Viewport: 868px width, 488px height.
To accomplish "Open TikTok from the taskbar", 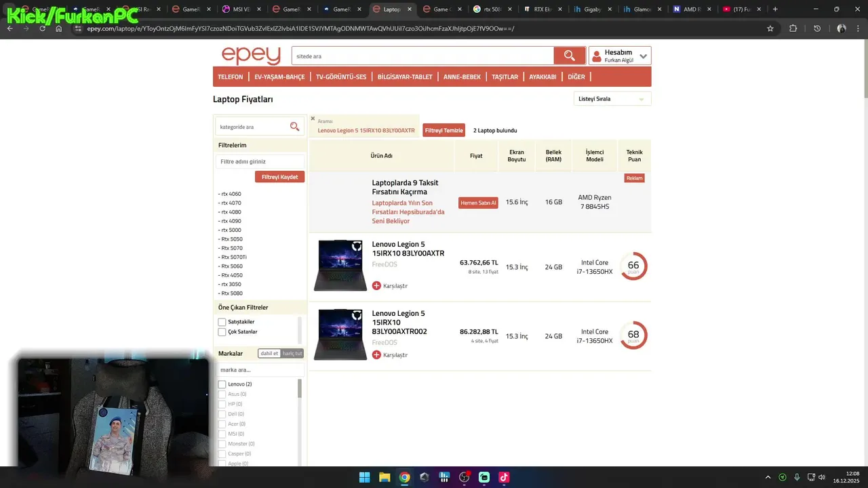I will (504, 477).
